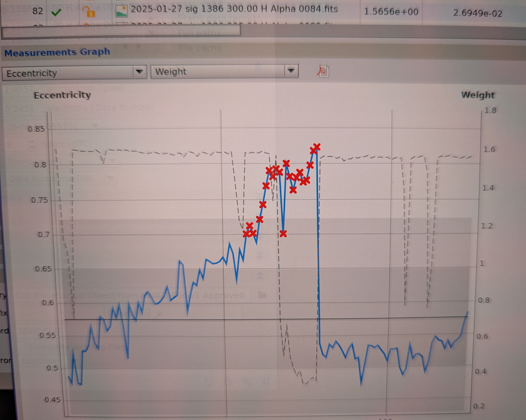526x420 pixels.
Task: Click the Weight axis label on graph
Action: point(478,95)
